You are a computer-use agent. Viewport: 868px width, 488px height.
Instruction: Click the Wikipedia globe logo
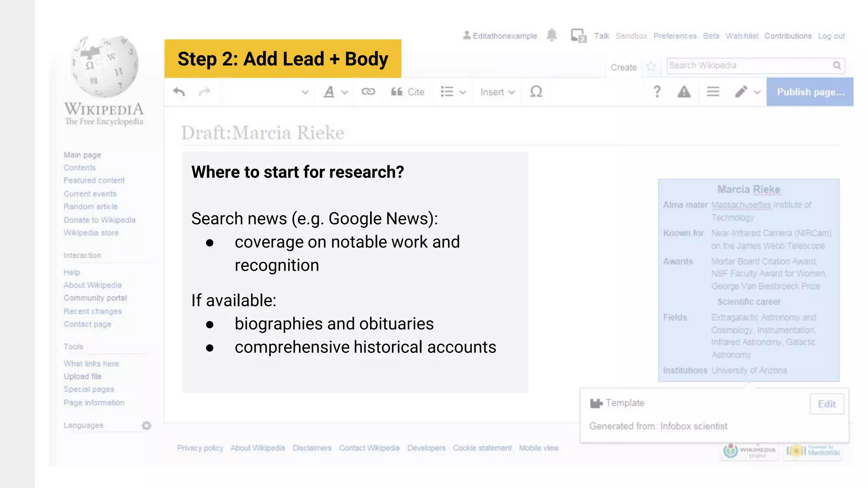tap(104, 67)
